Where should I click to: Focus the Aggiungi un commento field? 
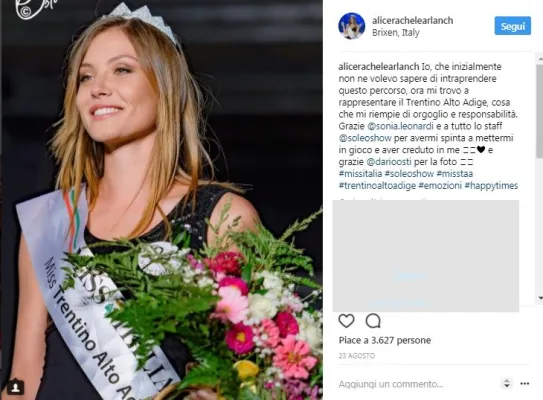[417, 384]
